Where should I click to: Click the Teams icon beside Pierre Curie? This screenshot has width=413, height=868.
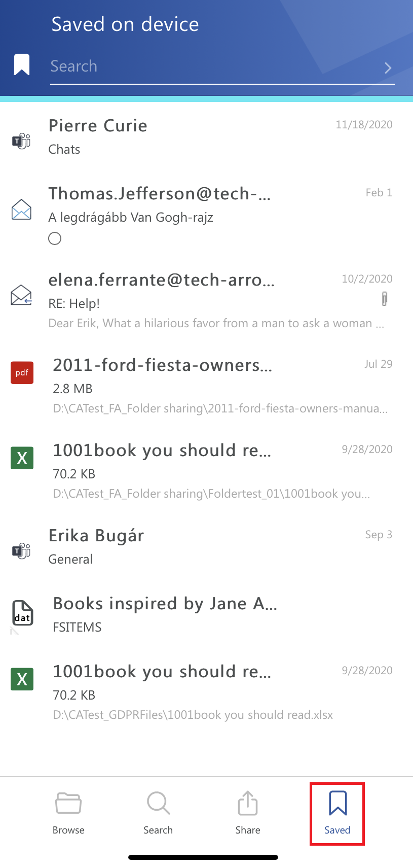point(21,141)
